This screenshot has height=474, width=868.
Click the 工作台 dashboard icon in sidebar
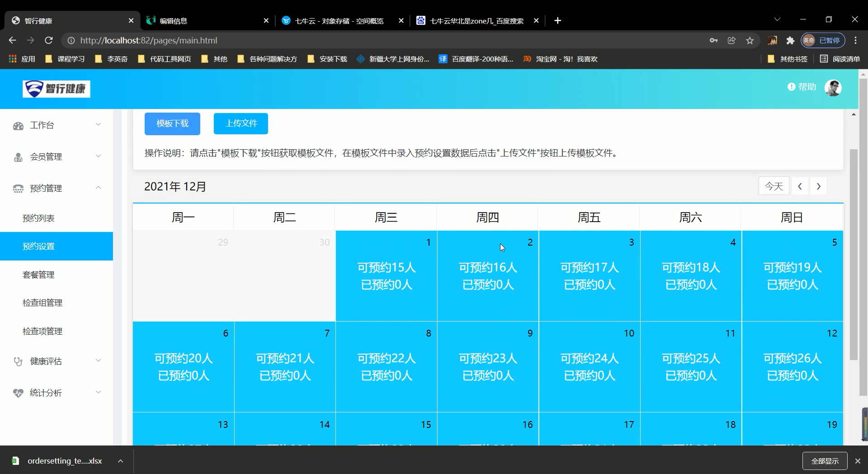click(18, 126)
